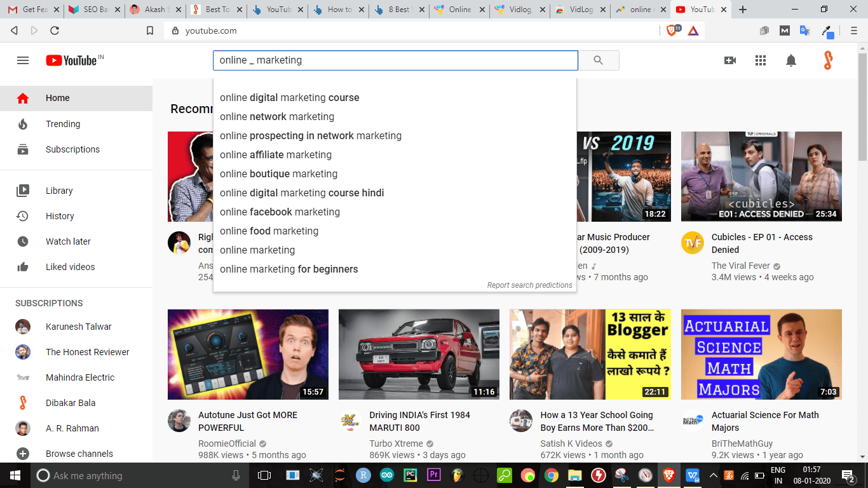868x488 pixels.
Task: Open History in sidebar
Action: 76,216
